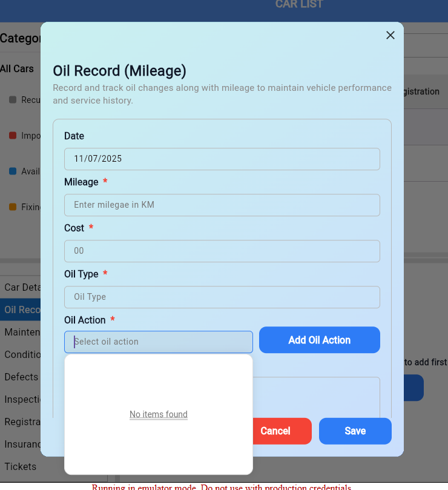The height and width of the screenshot is (490, 448).
Task: Open the Date field showing 11/07/2025
Action: click(222, 159)
